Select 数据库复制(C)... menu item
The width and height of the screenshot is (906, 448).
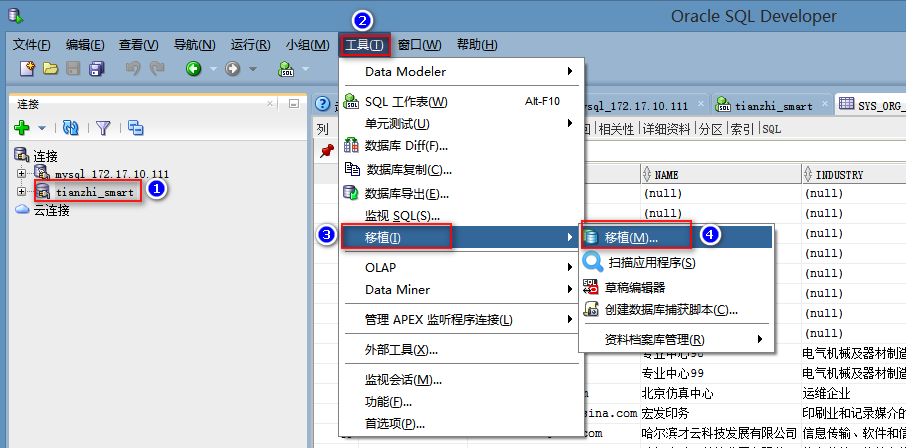pos(462,169)
